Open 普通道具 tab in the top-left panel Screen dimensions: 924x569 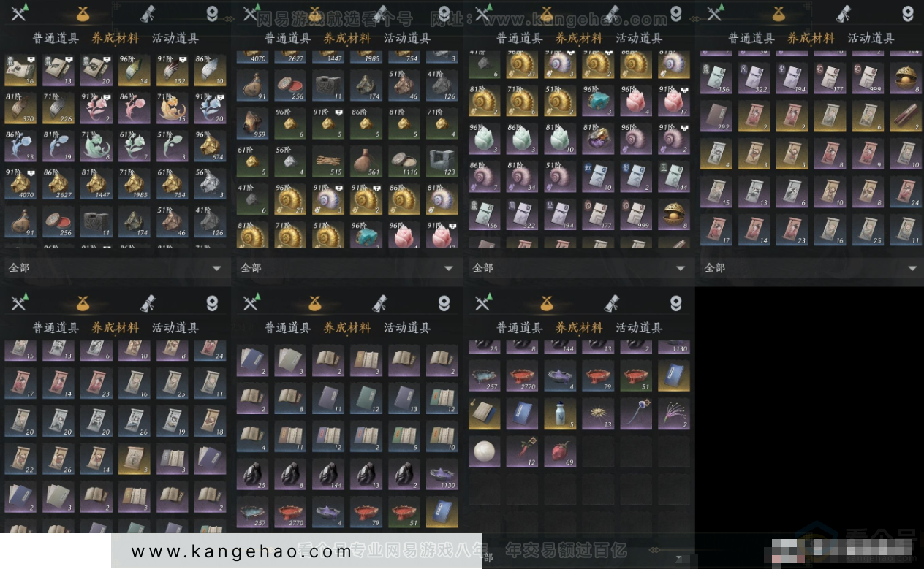click(x=56, y=39)
